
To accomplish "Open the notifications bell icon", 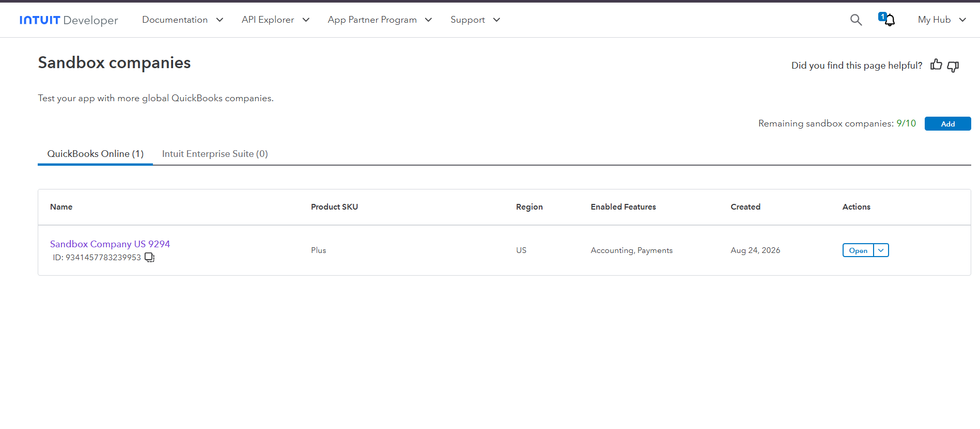I will tap(889, 20).
